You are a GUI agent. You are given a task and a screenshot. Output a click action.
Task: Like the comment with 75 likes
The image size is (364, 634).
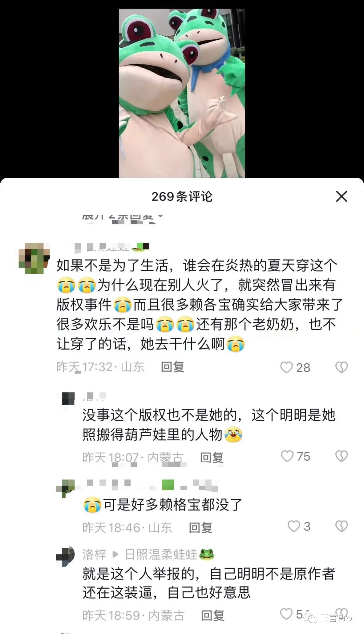[x=287, y=456]
